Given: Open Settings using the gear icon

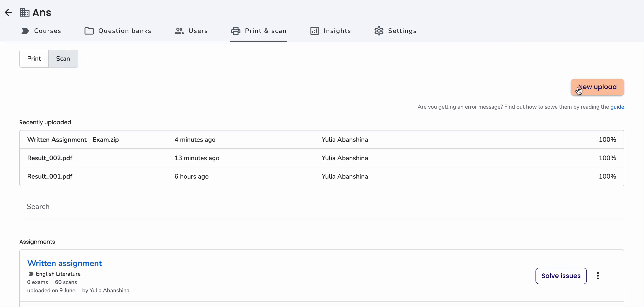Looking at the screenshot, I should 379,31.
